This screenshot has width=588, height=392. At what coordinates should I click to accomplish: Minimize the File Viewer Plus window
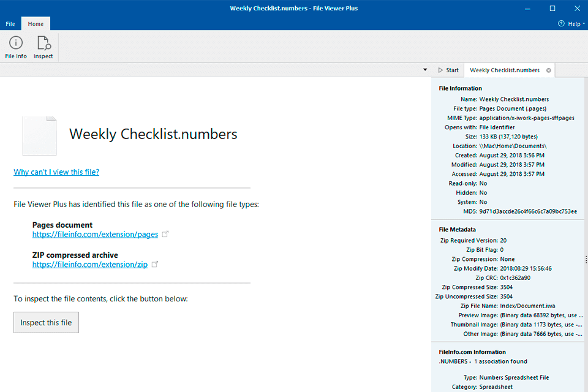pos(527,8)
